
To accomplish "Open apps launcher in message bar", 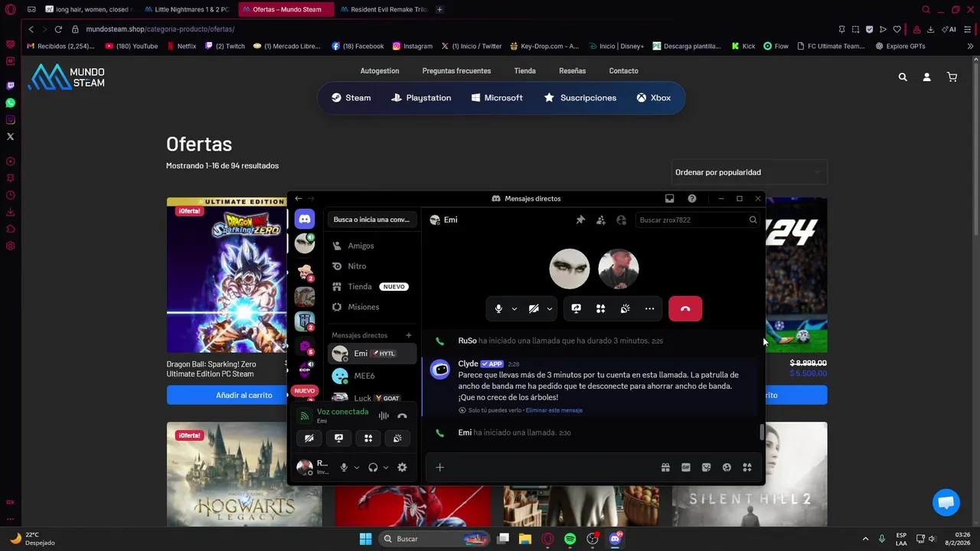I will point(747,468).
